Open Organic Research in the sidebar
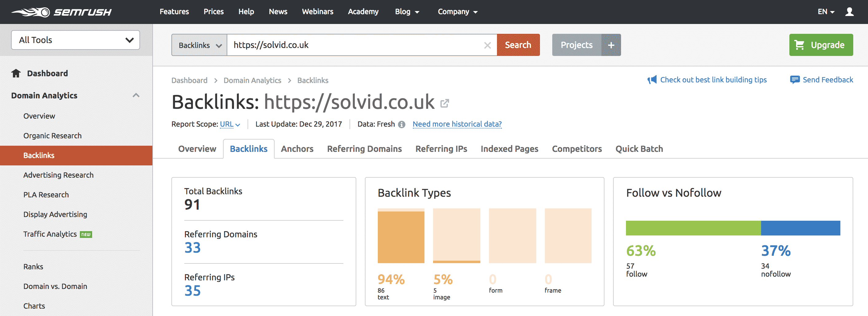This screenshot has height=316, width=868. click(52, 136)
